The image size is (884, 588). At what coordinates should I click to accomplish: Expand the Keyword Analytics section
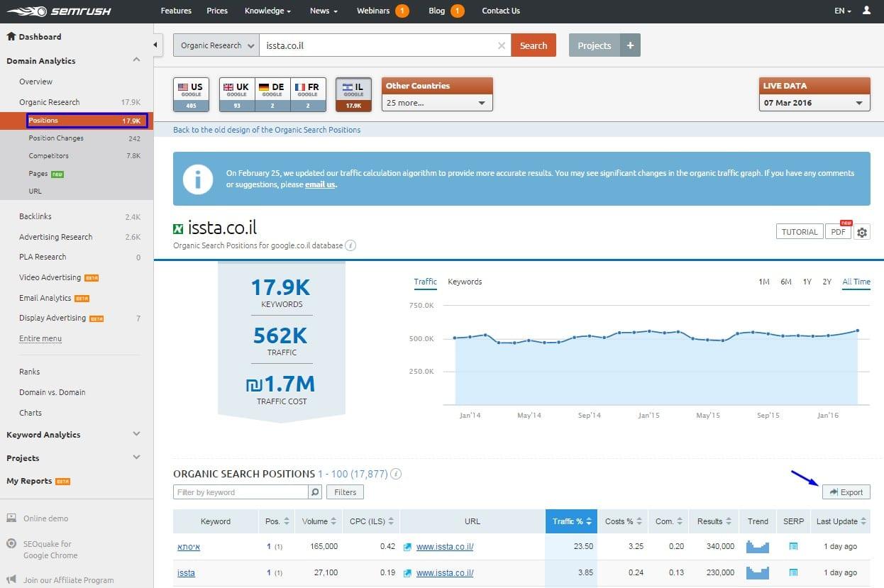coord(137,434)
